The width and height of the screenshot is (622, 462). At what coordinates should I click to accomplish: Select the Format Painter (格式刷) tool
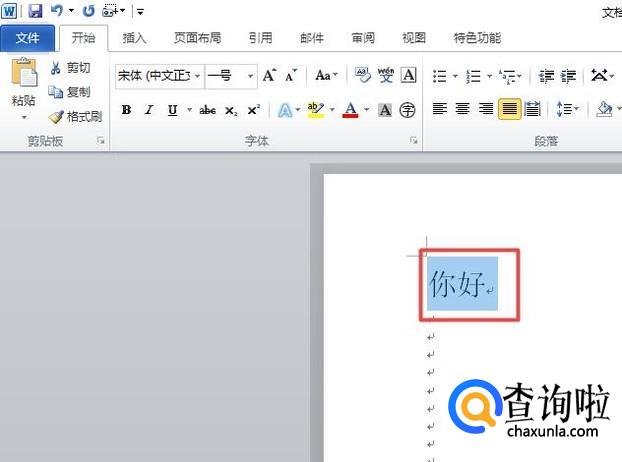pos(57,116)
